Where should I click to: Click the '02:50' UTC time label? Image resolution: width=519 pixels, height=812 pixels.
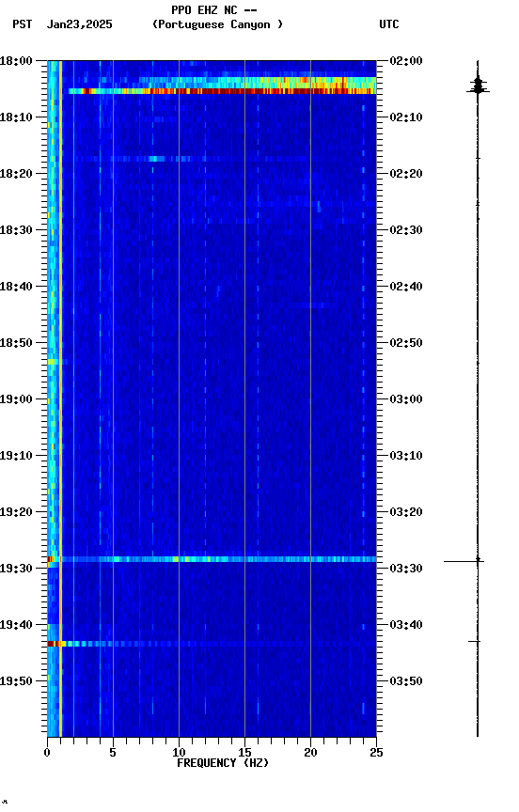click(406, 343)
